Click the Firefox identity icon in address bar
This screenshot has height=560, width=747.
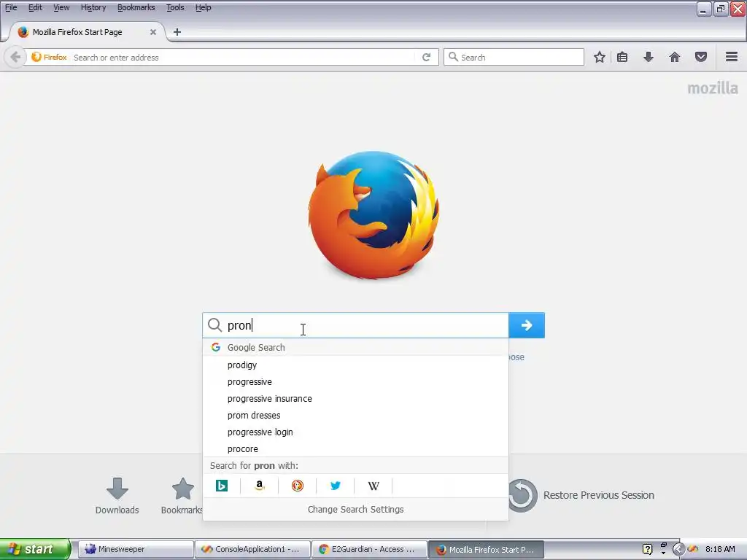click(x=49, y=57)
